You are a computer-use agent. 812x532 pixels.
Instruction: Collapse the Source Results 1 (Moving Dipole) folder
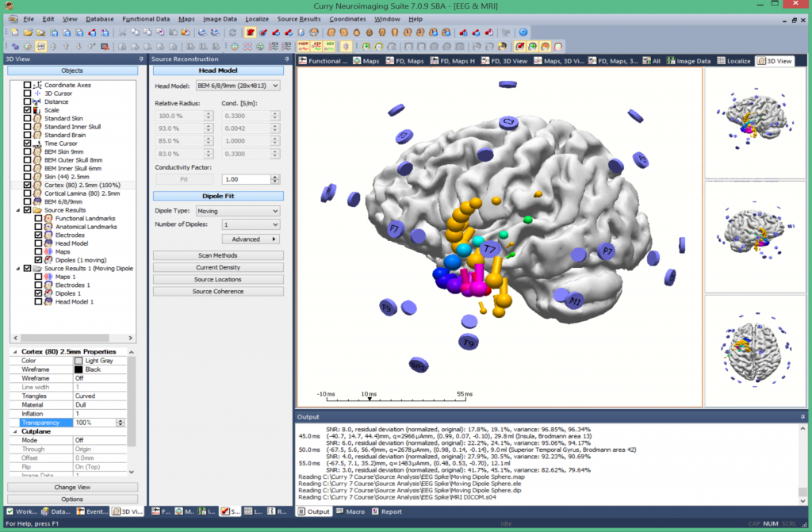(x=18, y=268)
